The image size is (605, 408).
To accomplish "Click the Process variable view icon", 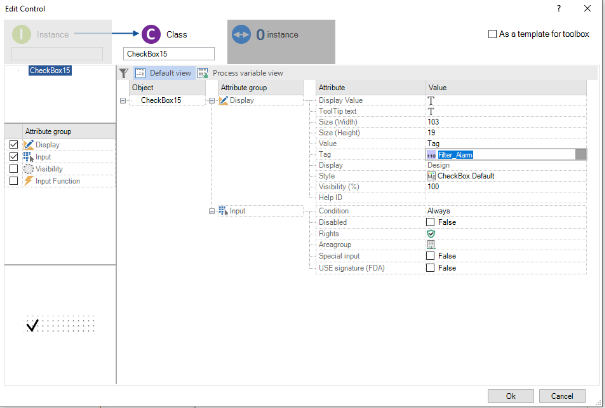I will coord(203,73).
